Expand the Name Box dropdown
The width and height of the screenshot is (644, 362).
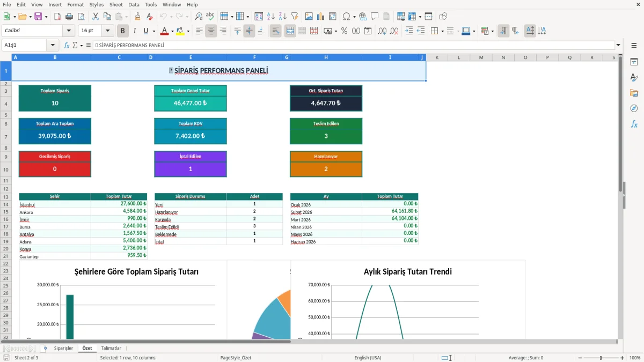click(53, 45)
